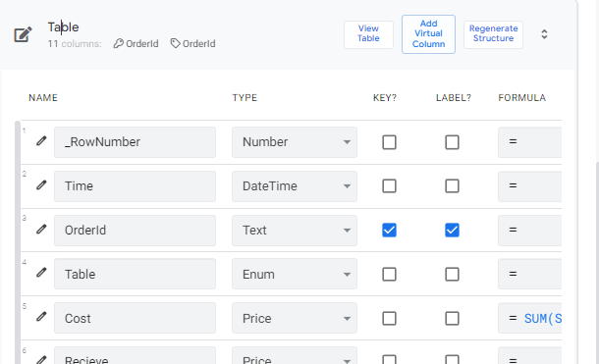Image resolution: width=599 pixels, height=364 pixels.
Task: Click the NAME column header
Action: coord(43,98)
